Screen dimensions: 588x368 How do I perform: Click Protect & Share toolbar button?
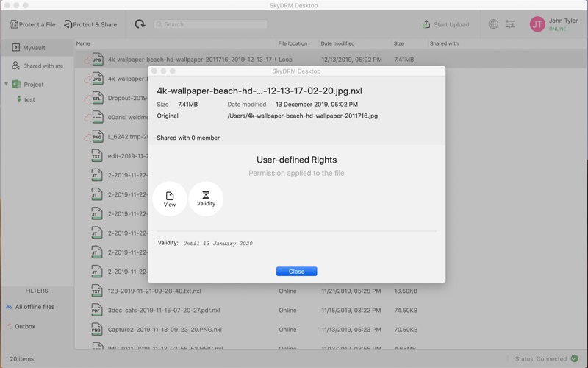(90, 24)
